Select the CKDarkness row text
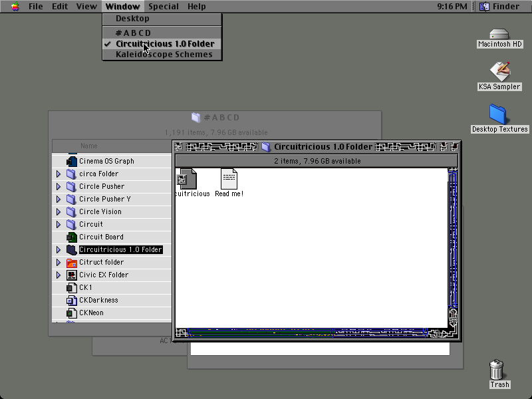This screenshot has height=399, width=532. tap(98, 301)
